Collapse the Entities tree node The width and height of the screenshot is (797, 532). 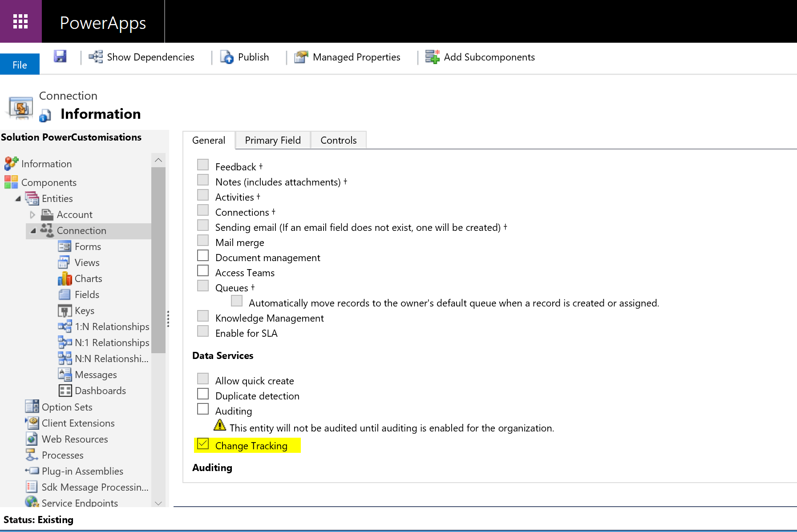[18, 199]
